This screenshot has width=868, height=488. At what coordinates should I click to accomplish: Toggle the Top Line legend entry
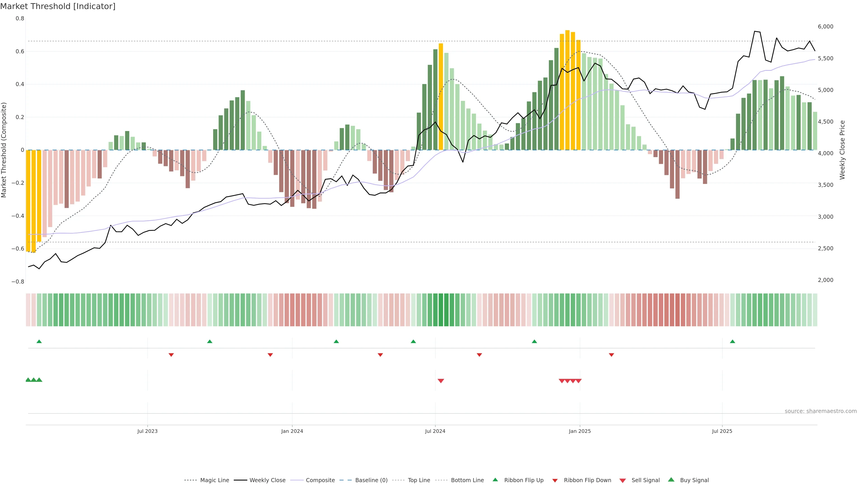pos(419,480)
